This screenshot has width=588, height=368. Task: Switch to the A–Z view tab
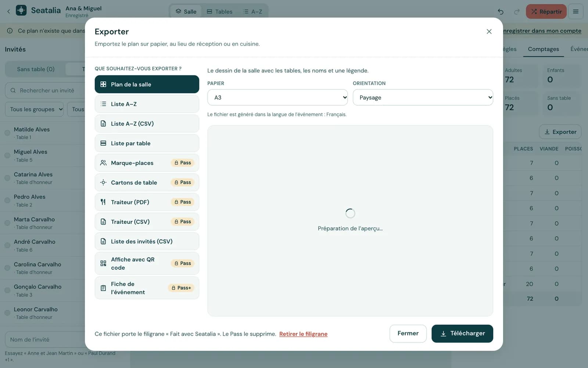pos(253,11)
